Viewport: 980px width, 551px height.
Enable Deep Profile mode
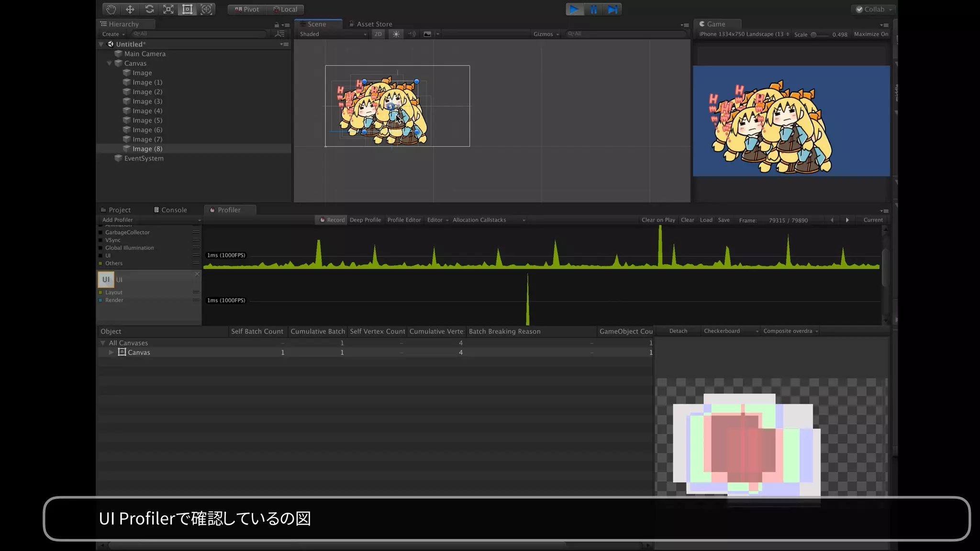(365, 220)
